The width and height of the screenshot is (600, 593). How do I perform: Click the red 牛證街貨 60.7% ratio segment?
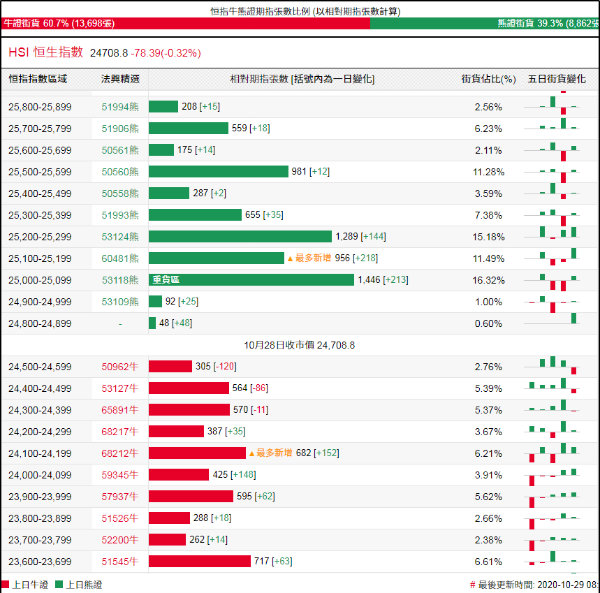click(186, 23)
